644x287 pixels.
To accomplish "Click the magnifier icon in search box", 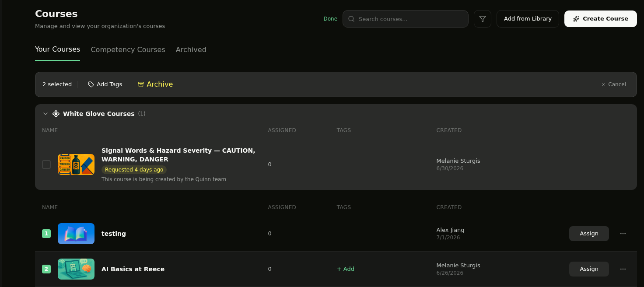I will pos(351,19).
